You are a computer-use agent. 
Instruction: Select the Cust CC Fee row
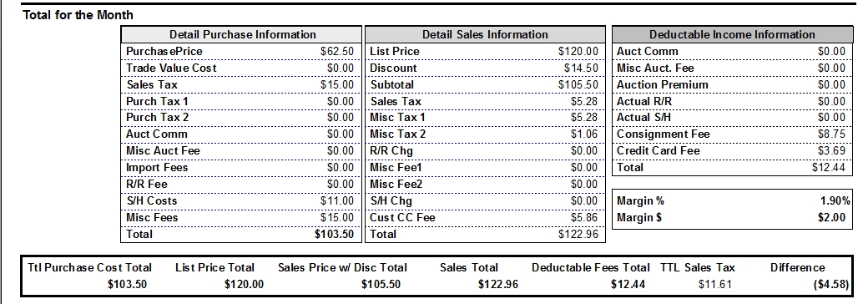click(485, 218)
